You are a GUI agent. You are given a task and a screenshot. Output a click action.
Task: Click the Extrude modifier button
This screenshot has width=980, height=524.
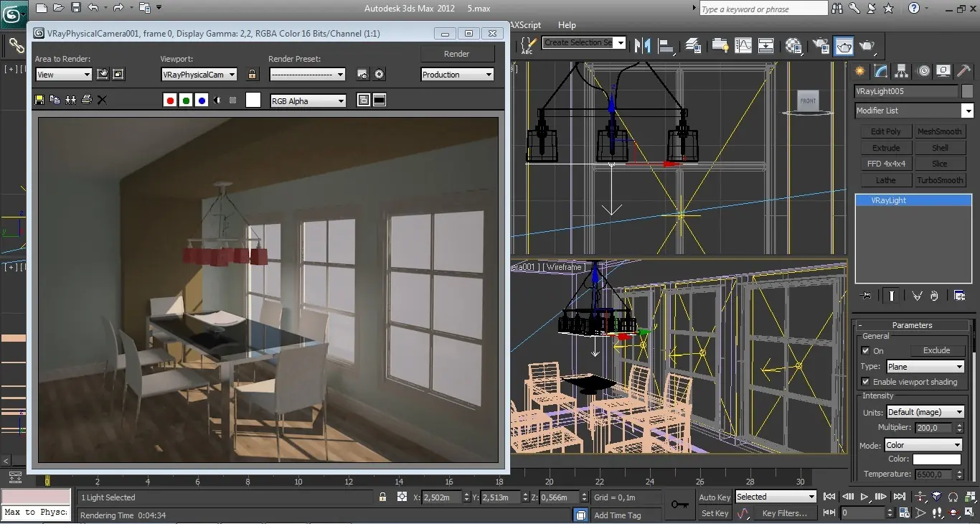[x=886, y=148]
